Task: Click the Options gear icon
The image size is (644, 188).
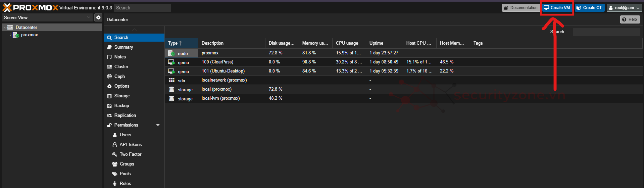Action: point(109,86)
